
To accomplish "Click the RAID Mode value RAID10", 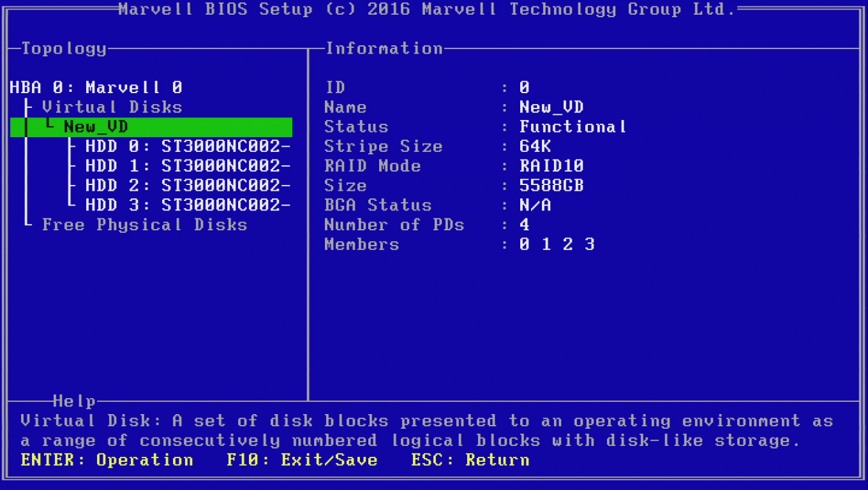I will coord(552,166).
